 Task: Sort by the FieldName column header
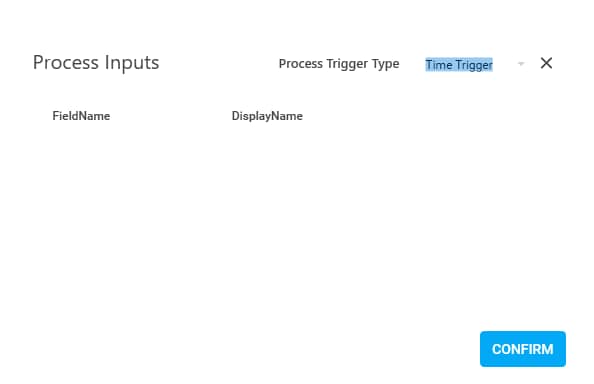click(x=81, y=116)
